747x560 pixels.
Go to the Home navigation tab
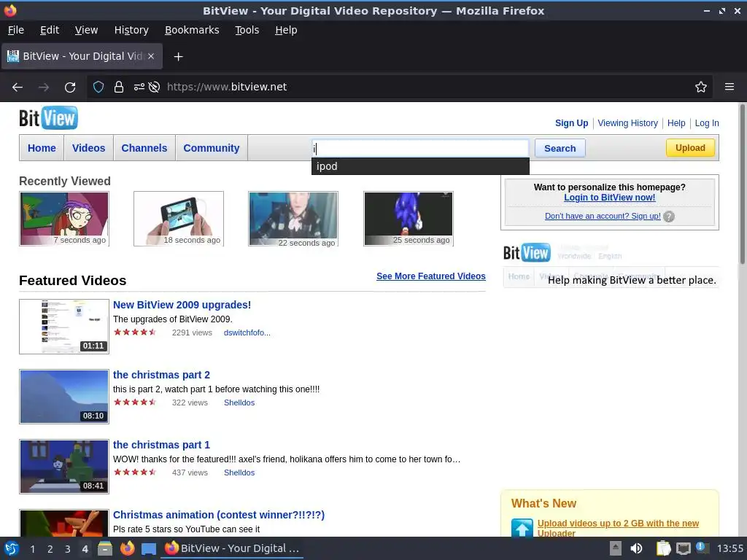pos(42,148)
